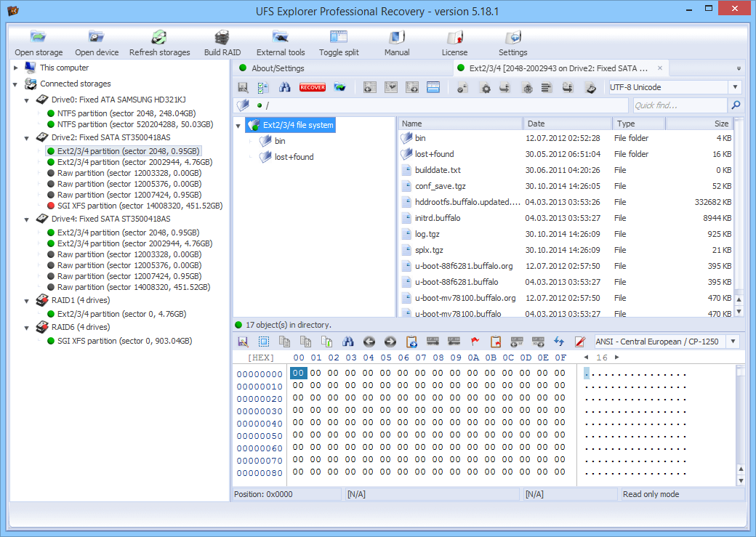This screenshot has height=537, width=756.
Task: Click the Quick find input field
Action: pyautogui.click(x=679, y=106)
